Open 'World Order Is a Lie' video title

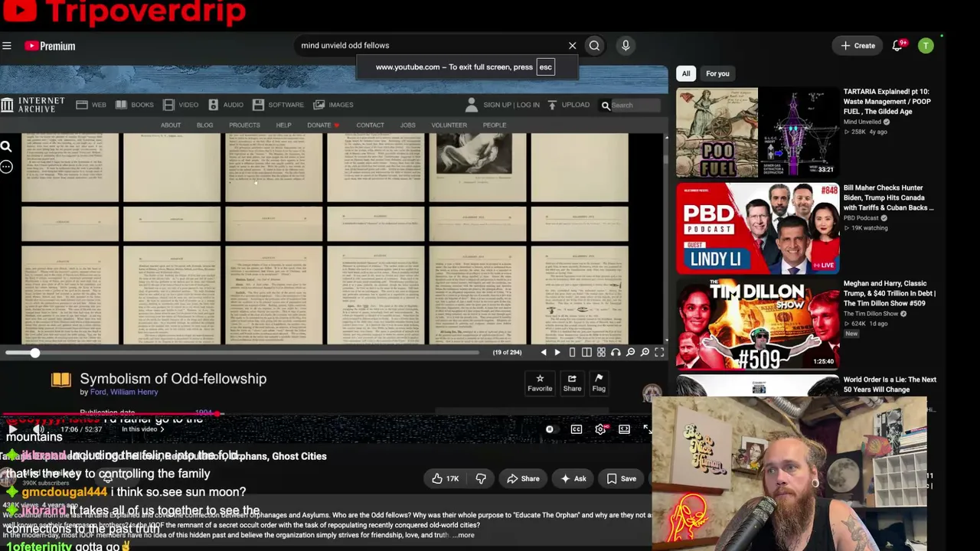click(x=890, y=384)
